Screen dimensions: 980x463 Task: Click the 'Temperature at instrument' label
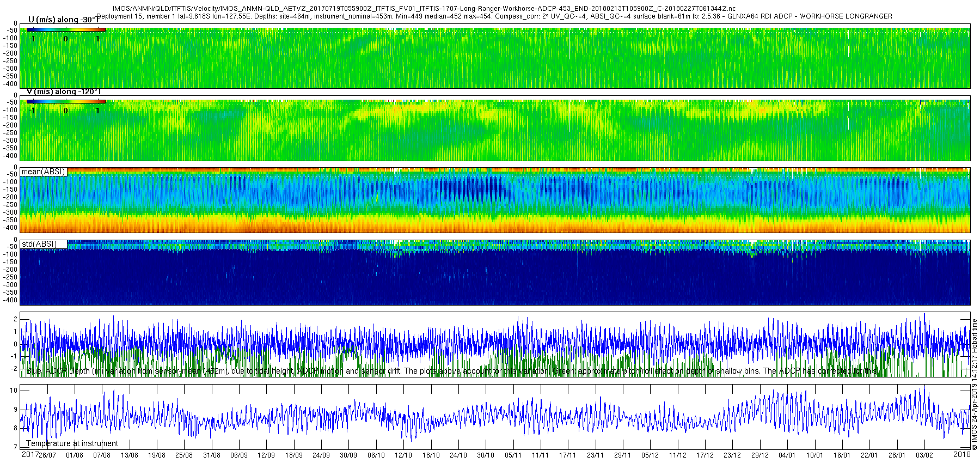[x=72, y=443]
